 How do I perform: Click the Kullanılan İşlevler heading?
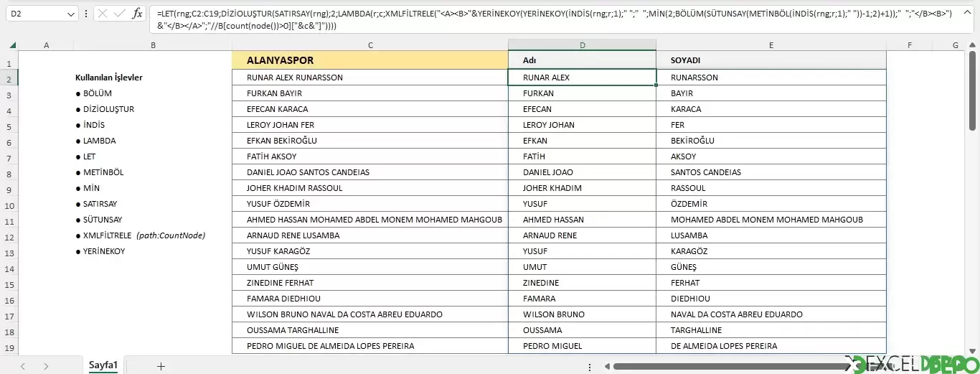[x=108, y=78]
